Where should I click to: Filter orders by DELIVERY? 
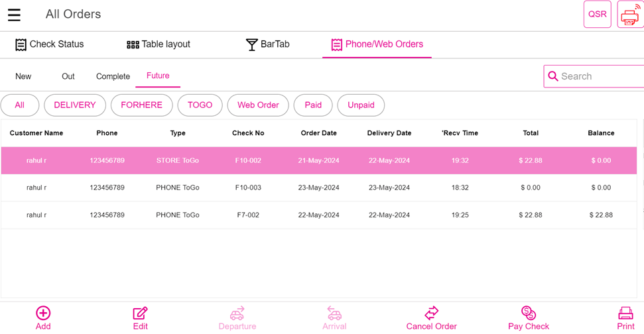(x=75, y=105)
